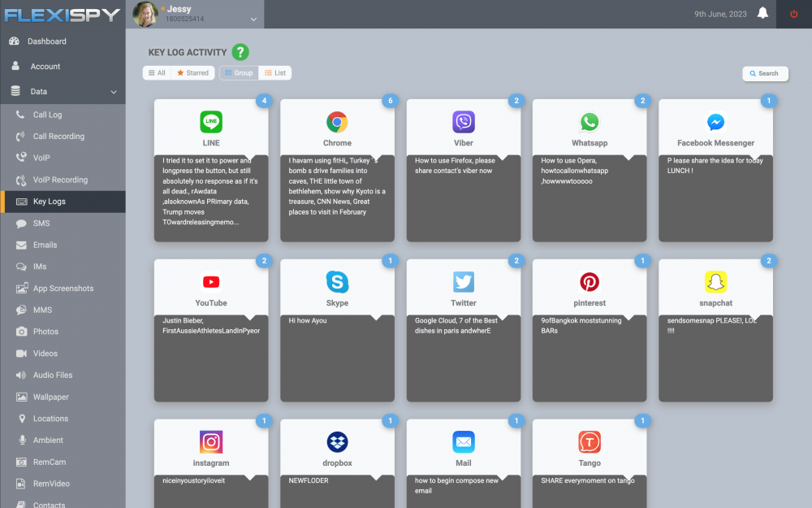812x508 pixels.
Task: Click the Twitter 'Google Cloud' log text
Action: click(456, 326)
